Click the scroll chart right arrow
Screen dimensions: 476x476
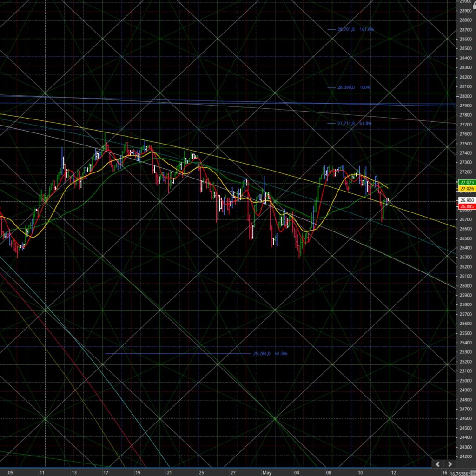tap(450, 464)
